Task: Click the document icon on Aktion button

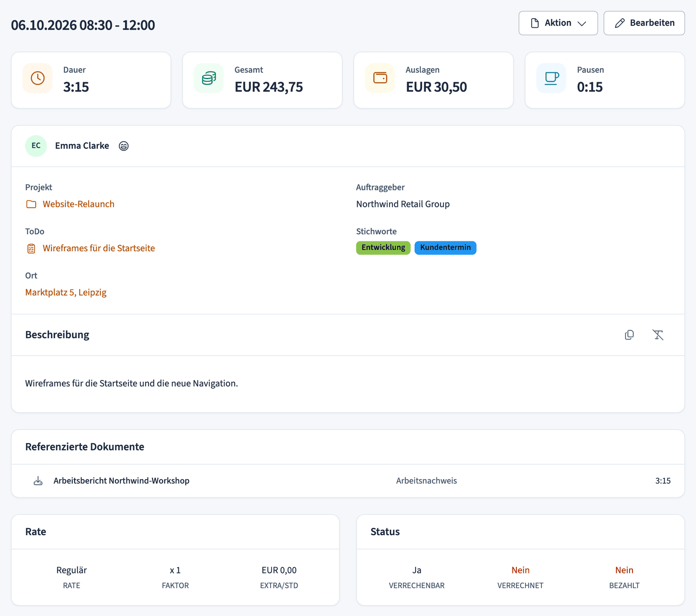Action: pos(535,23)
